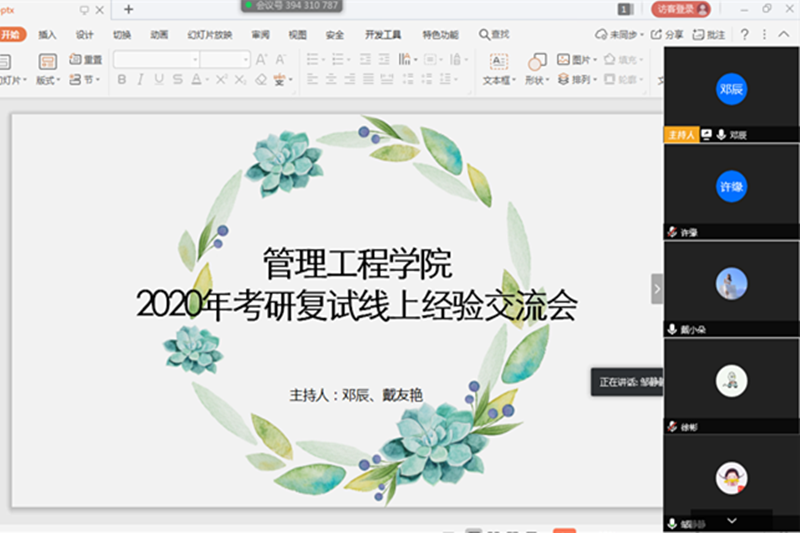Switch to the 幻灯片放映 tab
Viewport: 800px width, 533px height.
click(x=209, y=34)
